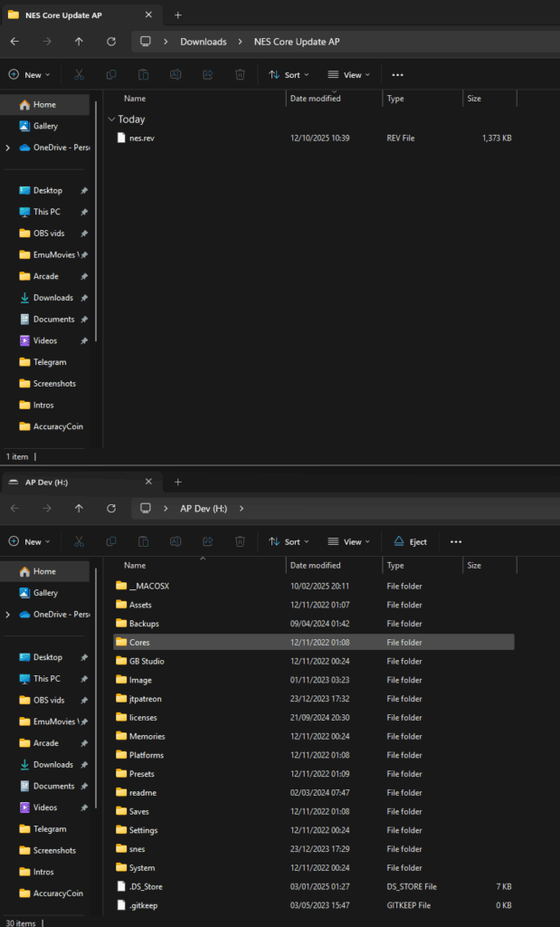Eject the AP Dev (H:) drive
560x927 pixels.
[x=410, y=542]
